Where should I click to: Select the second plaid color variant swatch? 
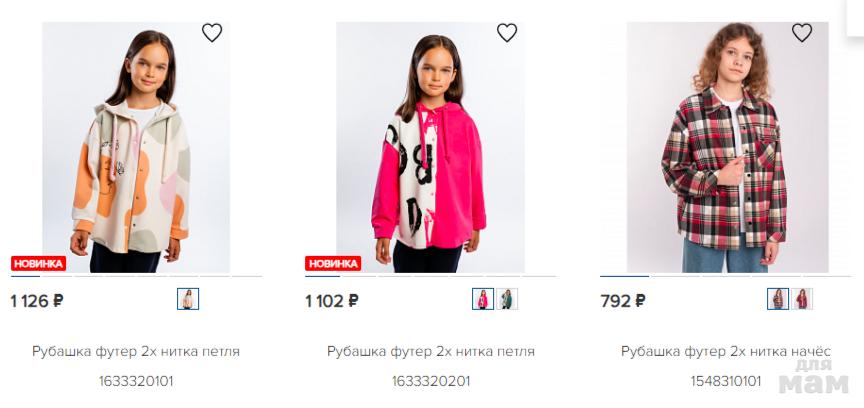point(802,299)
